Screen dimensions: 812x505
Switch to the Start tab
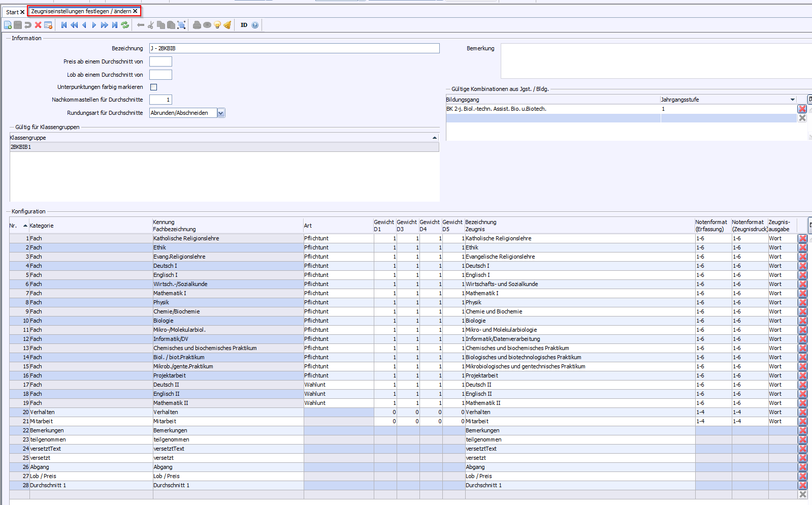(12, 12)
